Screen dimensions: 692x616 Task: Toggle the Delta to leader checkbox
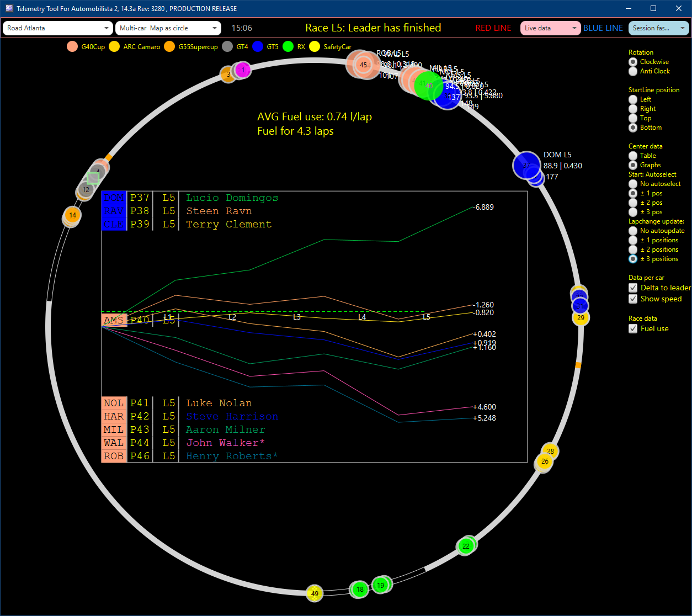point(633,288)
